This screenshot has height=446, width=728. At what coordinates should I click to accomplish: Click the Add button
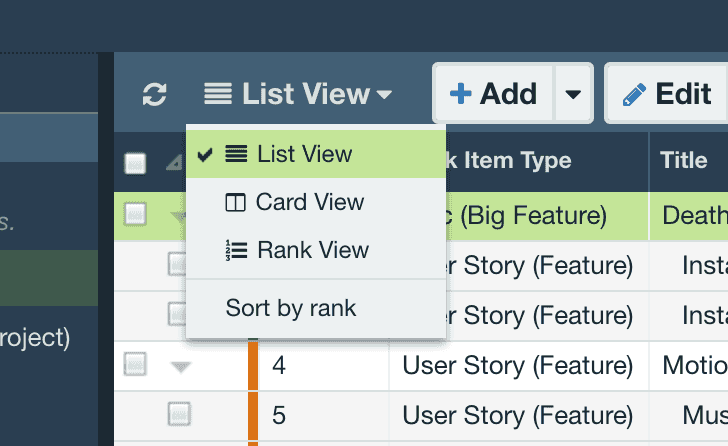(x=493, y=94)
